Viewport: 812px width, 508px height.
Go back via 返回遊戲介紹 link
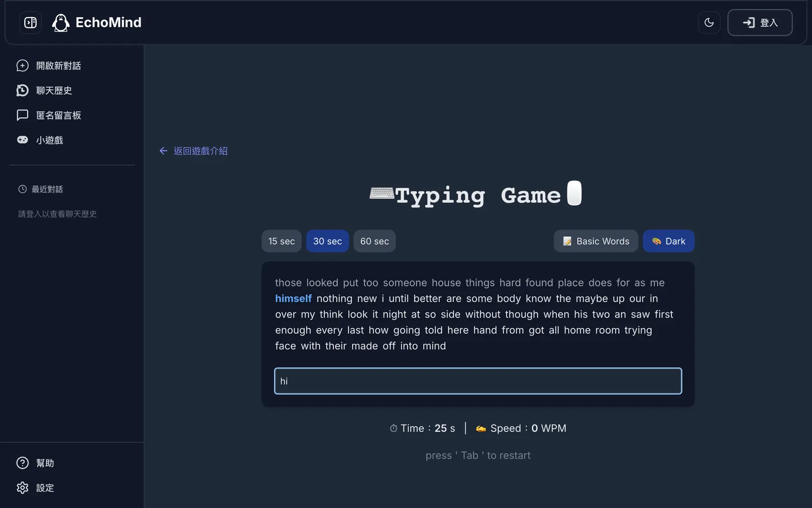coord(193,151)
